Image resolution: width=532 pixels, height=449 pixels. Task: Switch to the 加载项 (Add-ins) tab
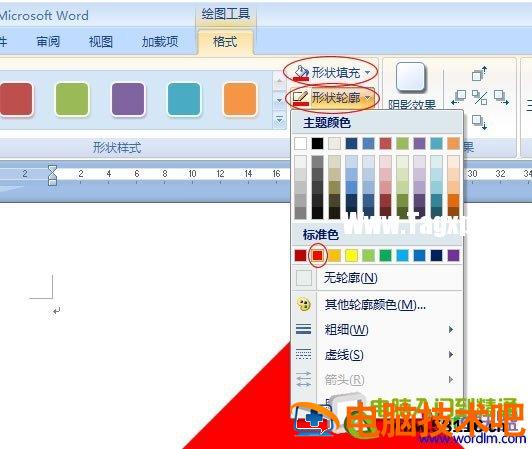coord(160,42)
